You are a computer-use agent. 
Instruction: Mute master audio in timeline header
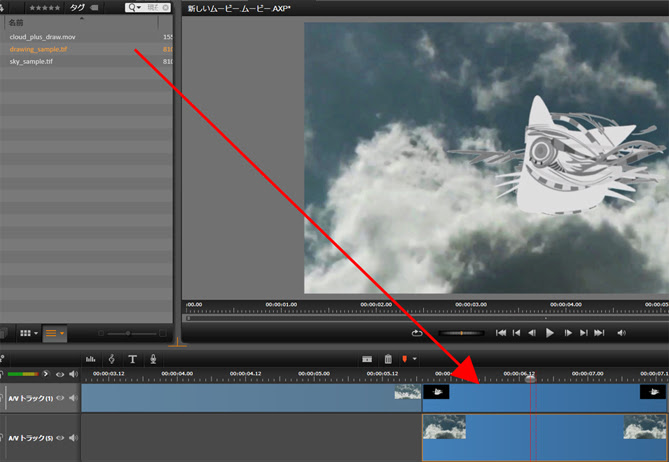click(73, 374)
